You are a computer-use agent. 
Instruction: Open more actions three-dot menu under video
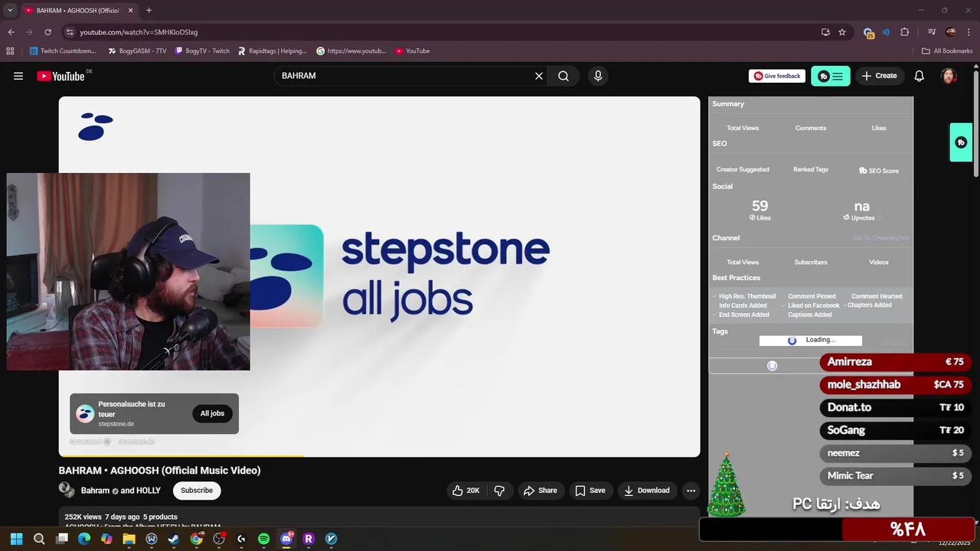click(691, 491)
